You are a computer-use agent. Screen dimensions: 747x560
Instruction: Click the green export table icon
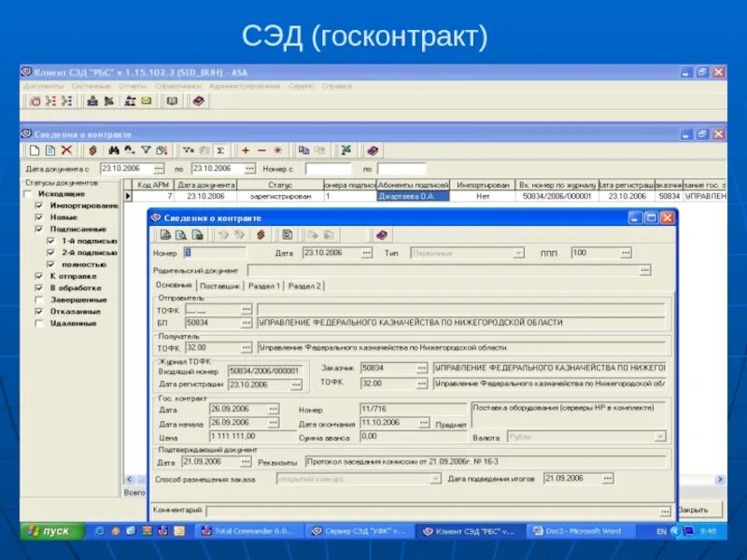point(345,150)
